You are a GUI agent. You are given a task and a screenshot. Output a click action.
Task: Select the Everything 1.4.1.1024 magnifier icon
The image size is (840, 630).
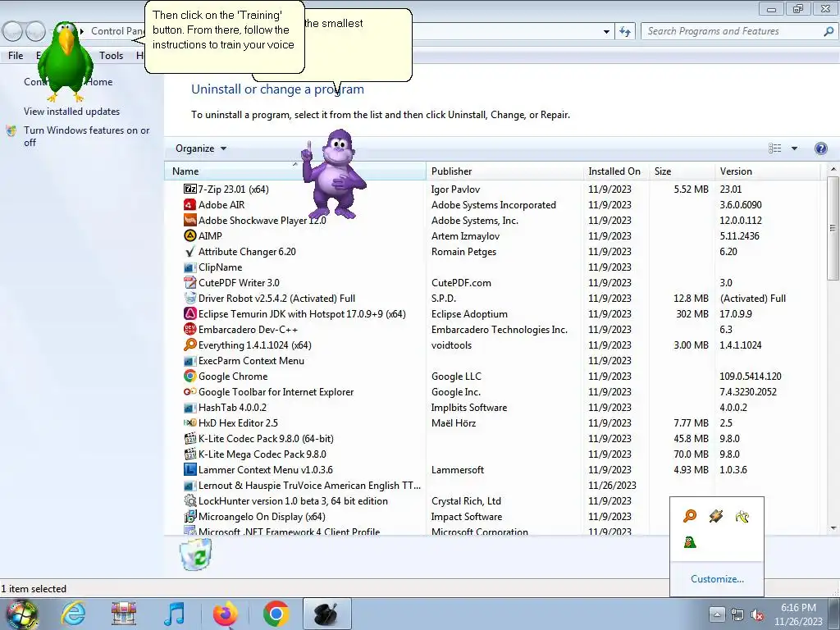coord(189,345)
